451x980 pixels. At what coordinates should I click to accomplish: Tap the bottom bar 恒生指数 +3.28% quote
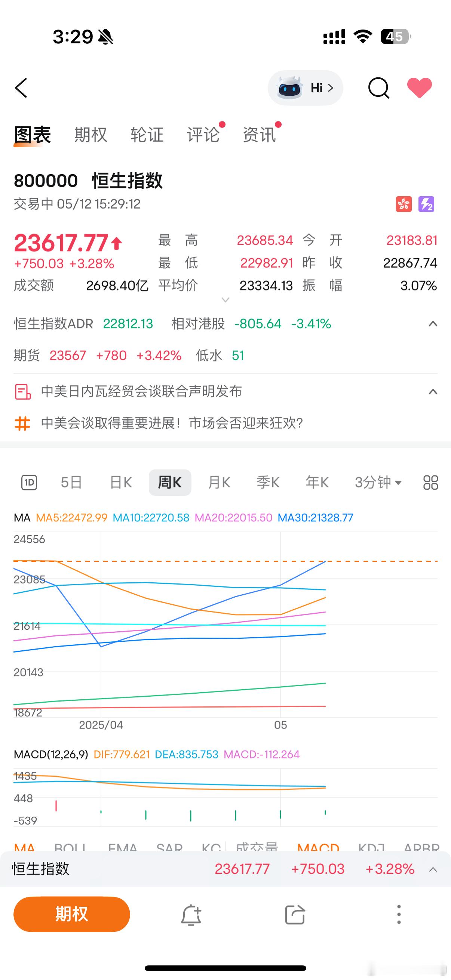[x=225, y=869]
